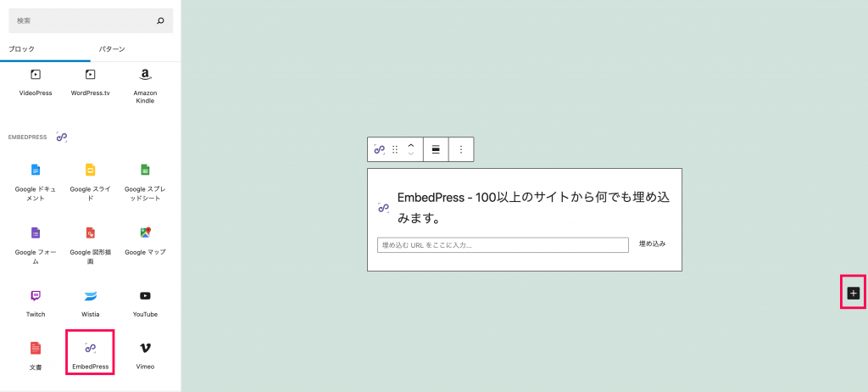Select the VideoPress block
This screenshot has width=868, height=392.
[36, 82]
